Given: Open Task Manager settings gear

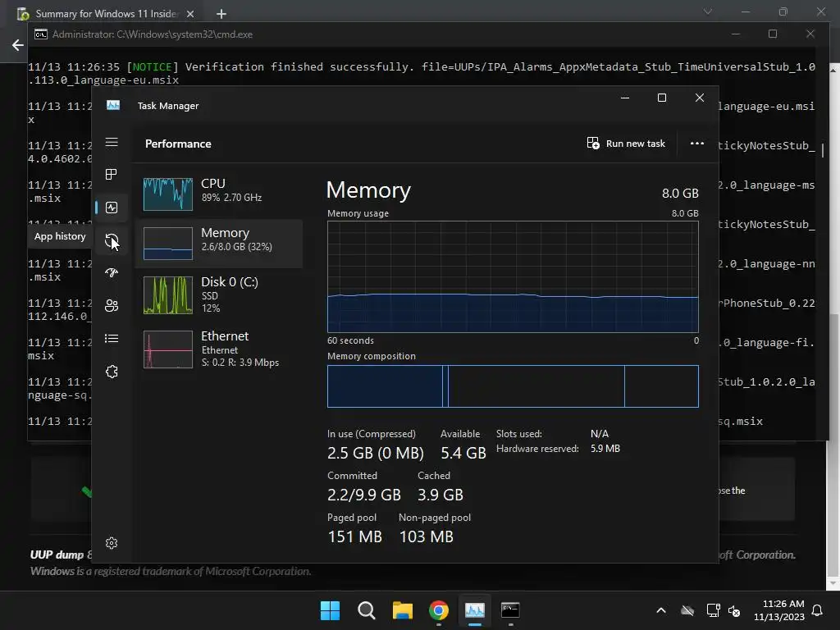Looking at the screenshot, I should click(112, 543).
